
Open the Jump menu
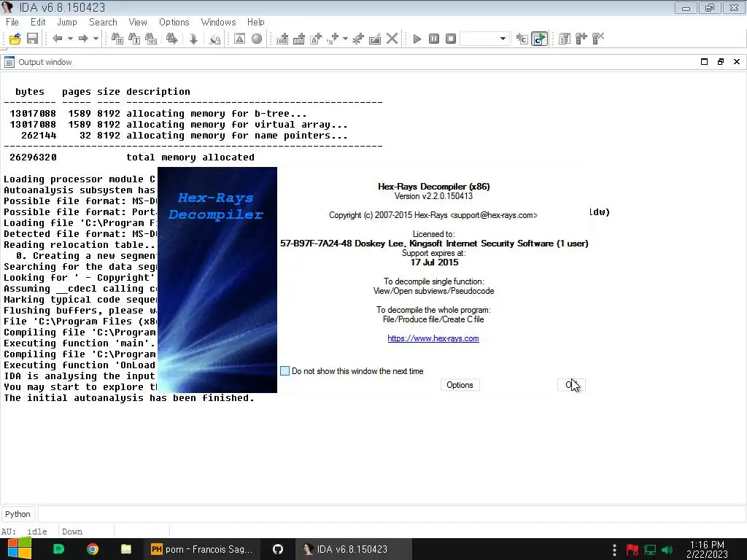point(66,22)
